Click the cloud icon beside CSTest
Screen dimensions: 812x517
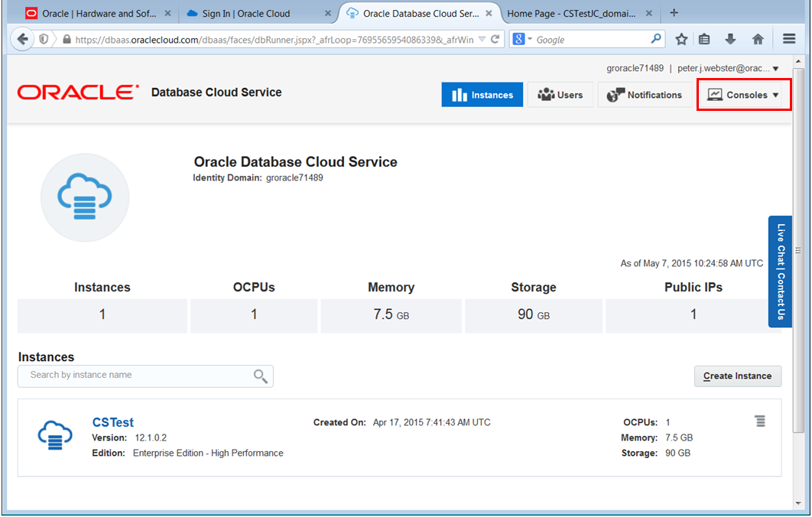54,436
